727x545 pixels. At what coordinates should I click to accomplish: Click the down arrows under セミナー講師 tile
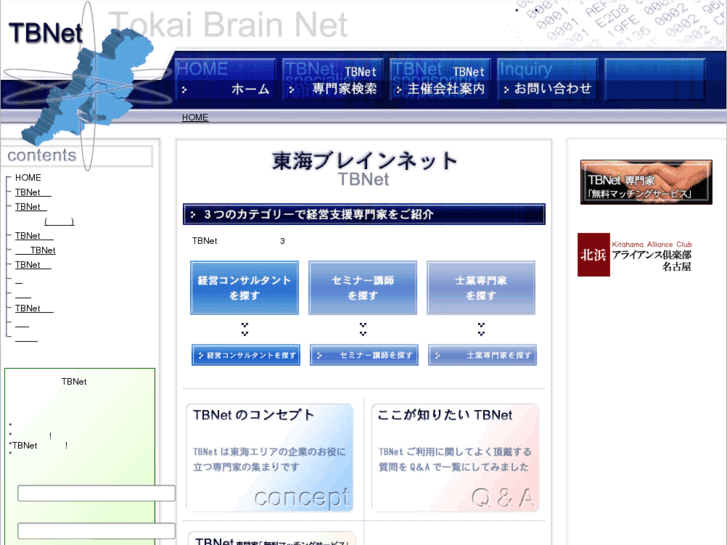[363, 329]
